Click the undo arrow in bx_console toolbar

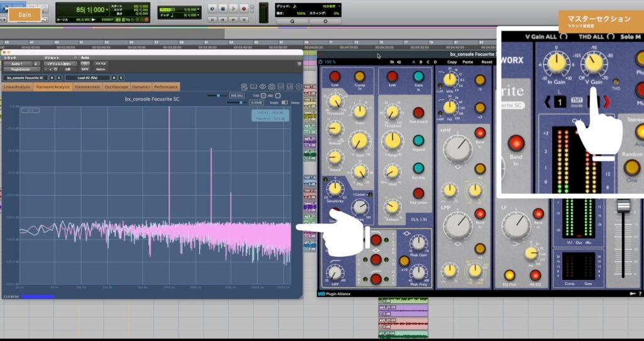[x=392, y=62]
